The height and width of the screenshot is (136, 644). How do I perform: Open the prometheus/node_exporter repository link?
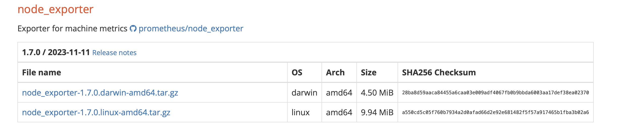coord(191,29)
